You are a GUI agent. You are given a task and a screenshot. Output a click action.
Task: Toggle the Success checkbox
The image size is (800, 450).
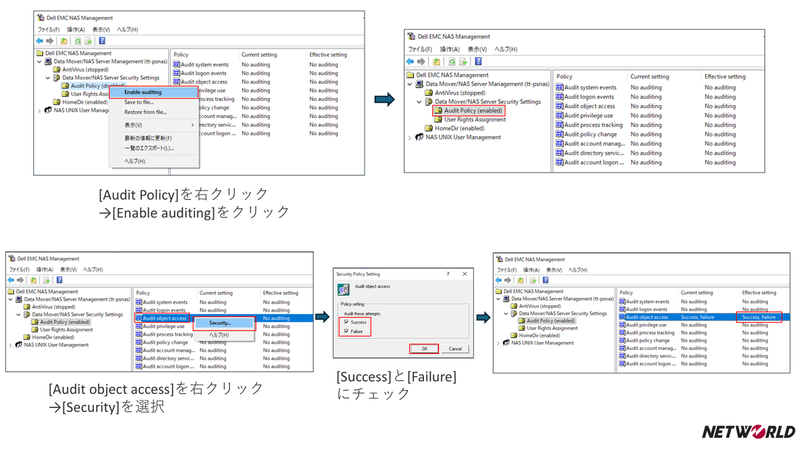click(x=346, y=322)
